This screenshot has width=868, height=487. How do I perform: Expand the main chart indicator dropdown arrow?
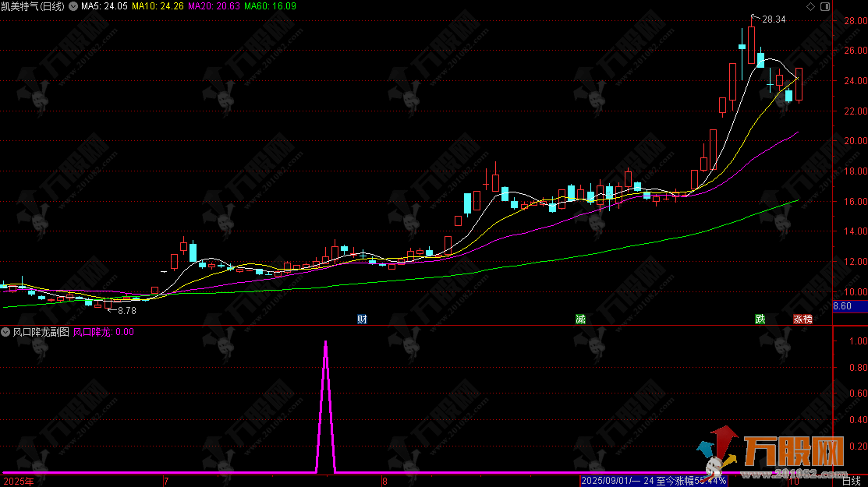click(73, 6)
